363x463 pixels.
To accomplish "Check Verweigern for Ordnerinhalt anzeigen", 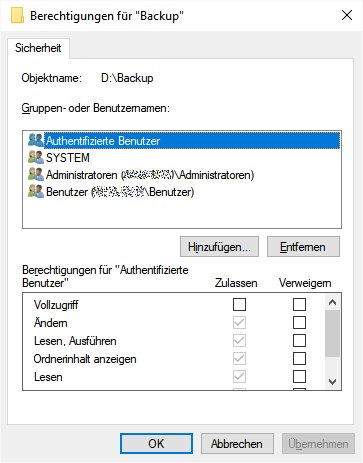I will 299,358.
